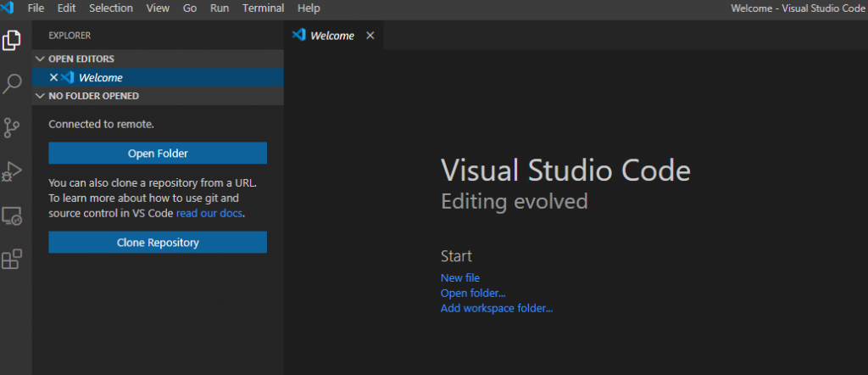The image size is (868, 375).
Task: Click the New file link
Action: [x=460, y=278]
